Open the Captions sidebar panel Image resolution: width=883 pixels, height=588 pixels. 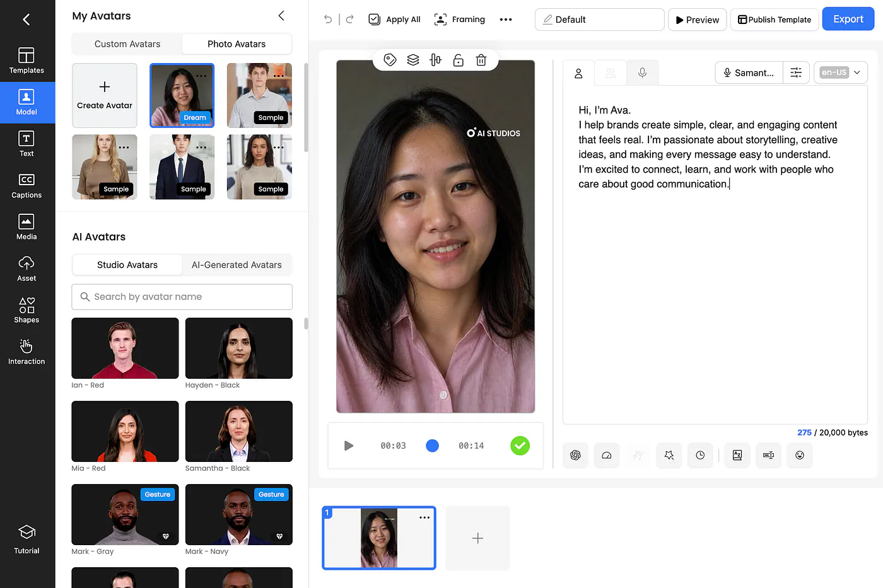pos(26,186)
